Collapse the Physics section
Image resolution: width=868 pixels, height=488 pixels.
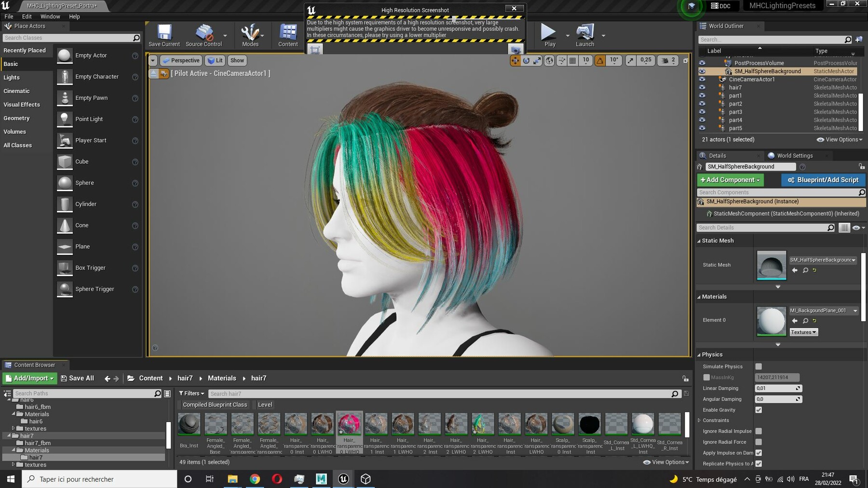click(x=699, y=355)
